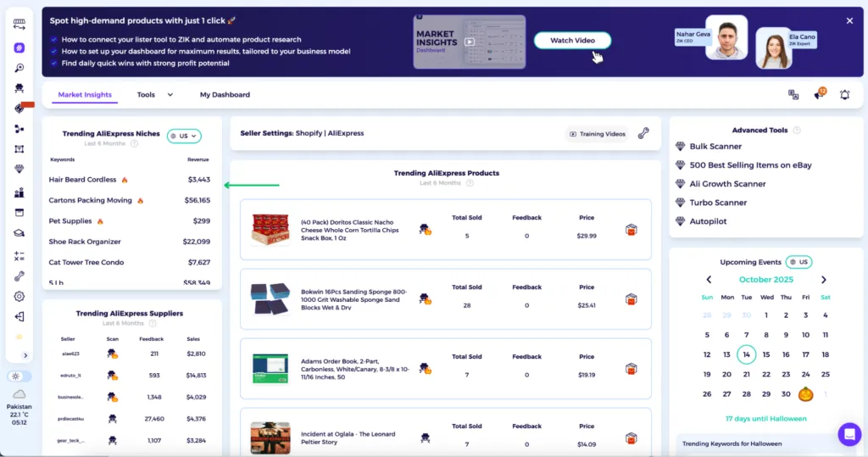Image resolution: width=868 pixels, height=457 pixels.
Task: Click Incident at Oglala product title
Action: tap(348, 437)
